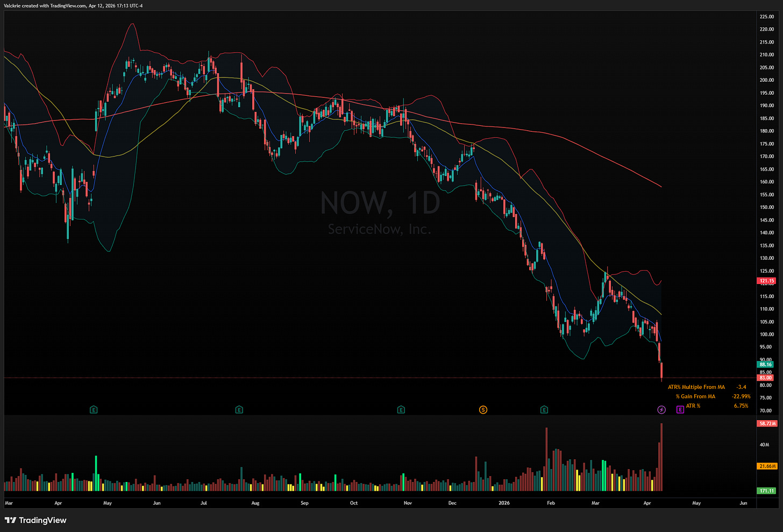The image size is (783, 532).
Task: Open the late January 2026 earnings marker
Action: (544, 410)
